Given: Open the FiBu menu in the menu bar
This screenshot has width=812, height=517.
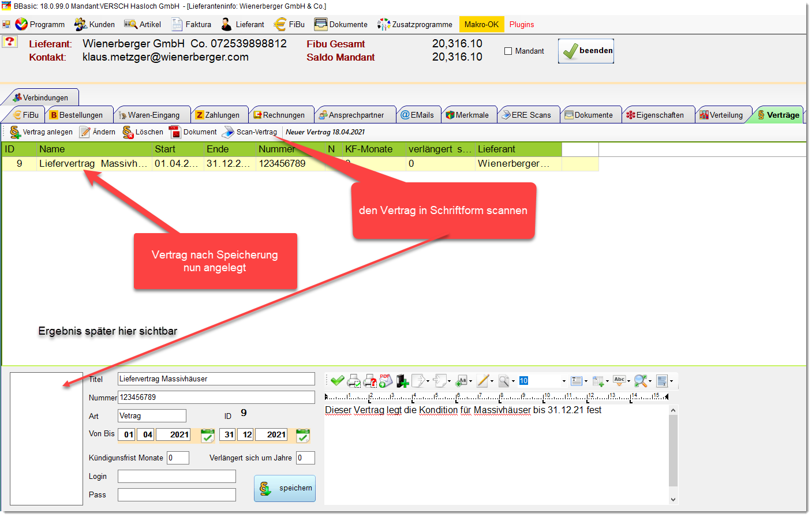Looking at the screenshot, I should tap(289, 24).
